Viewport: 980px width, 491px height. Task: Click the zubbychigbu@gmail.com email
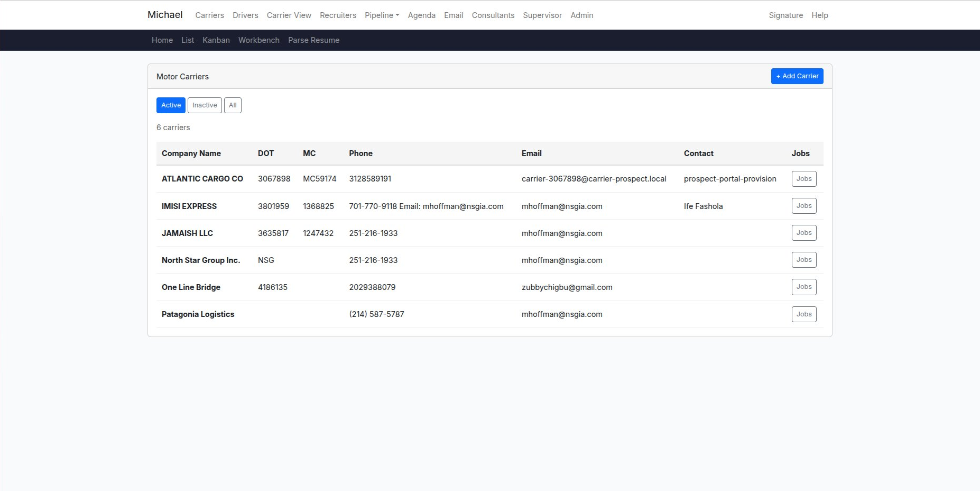click(x=567, y=287)
